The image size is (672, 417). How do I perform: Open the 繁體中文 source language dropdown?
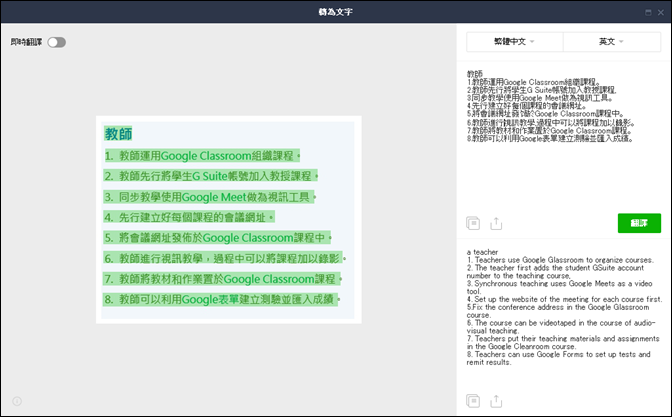click(515, 42)
